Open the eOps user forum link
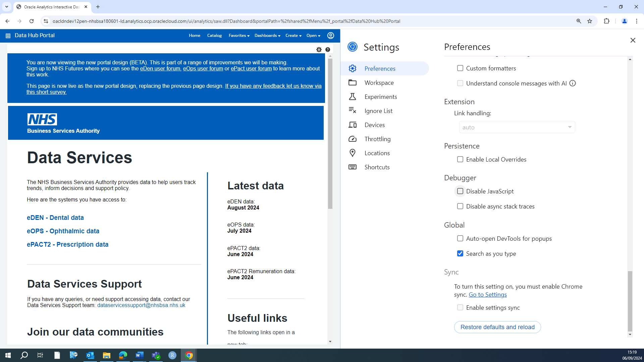The image size is (644, 362). 203,68
